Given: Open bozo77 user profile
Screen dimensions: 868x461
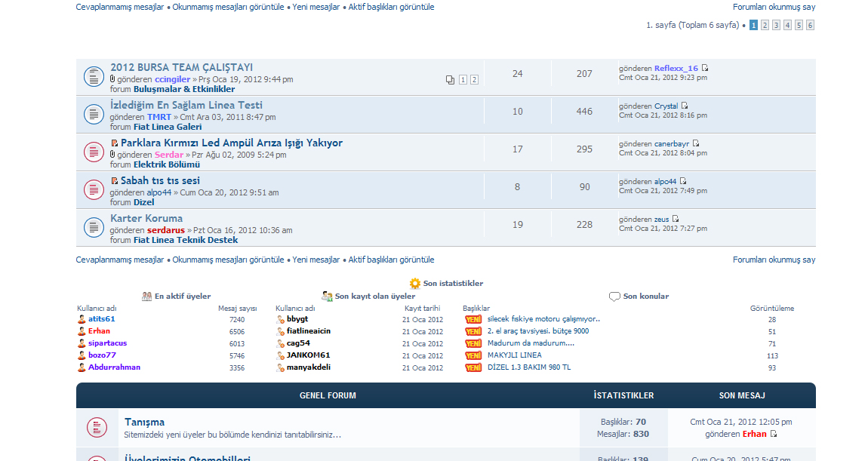Looking at the screenshot, I should 102,355.
